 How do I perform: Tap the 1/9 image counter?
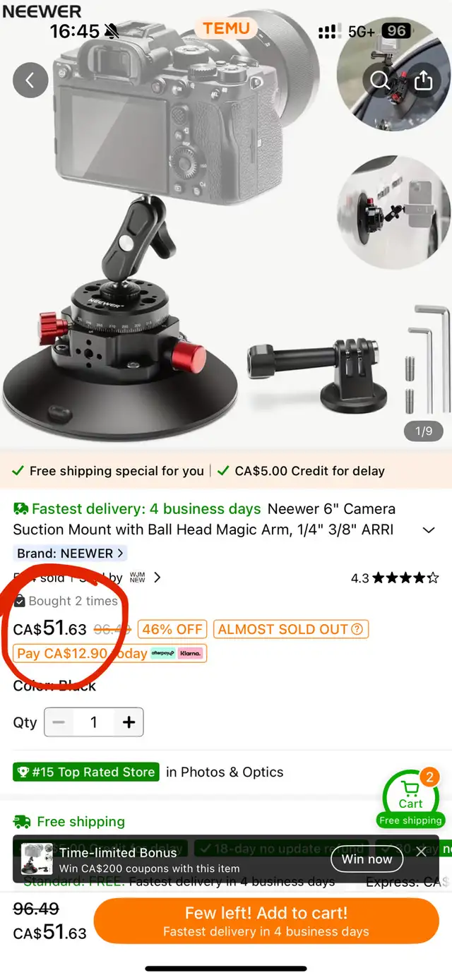click(423, 431)
